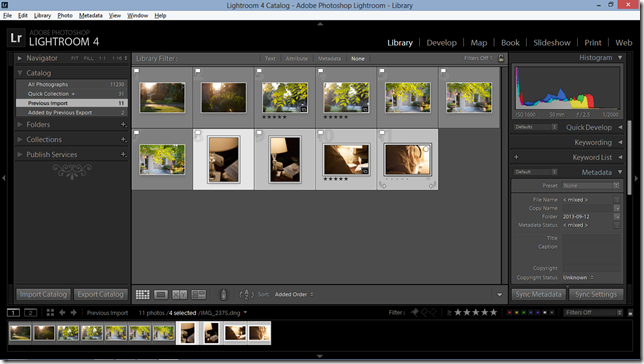This screenshot has height=364, width=644.
Task: Expand the Publish Services panel
Action: (19, 154)
